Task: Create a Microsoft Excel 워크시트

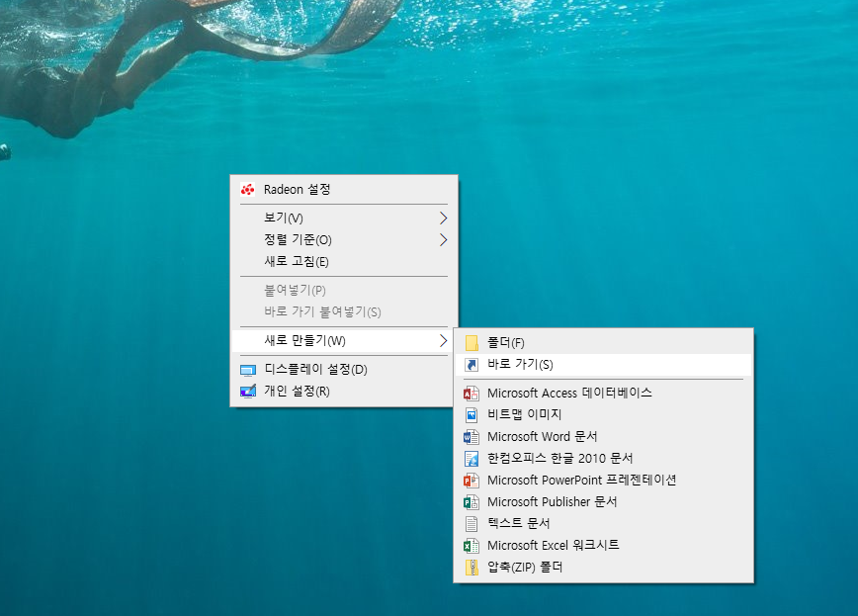Action: pos(604,546)
